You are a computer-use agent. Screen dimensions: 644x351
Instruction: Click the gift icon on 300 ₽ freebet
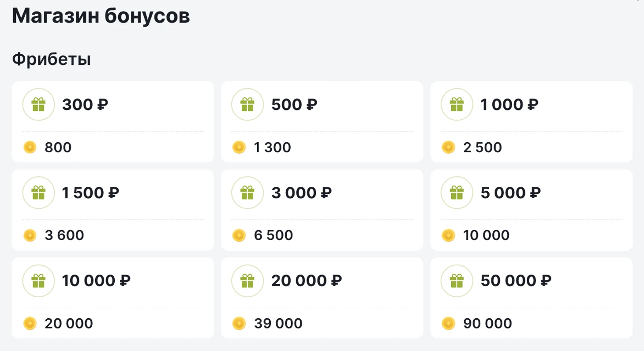click(x=38, y=105)
